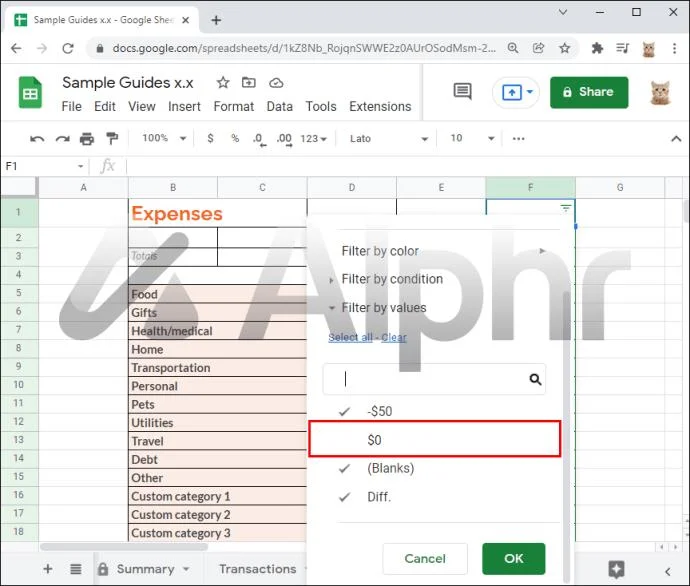Open font size 10 dropdown
Screen dimensions: 690x586
tap(472, 139)
